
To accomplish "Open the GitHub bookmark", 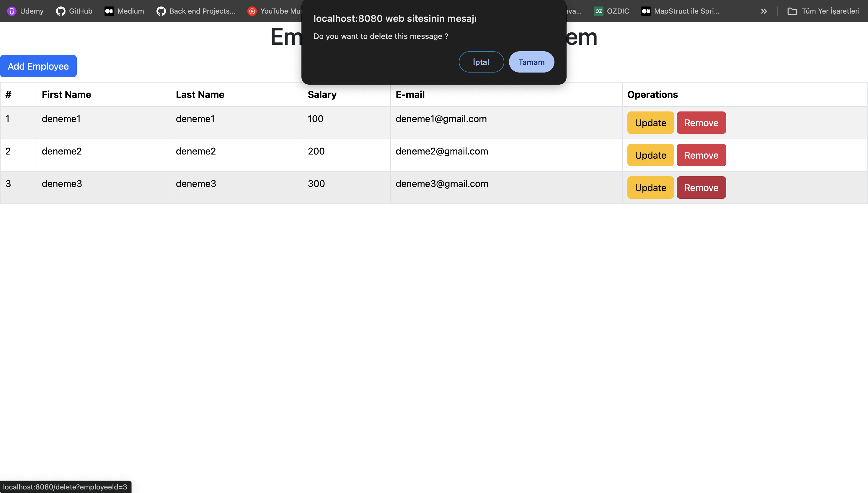I will tap(74, 11).
